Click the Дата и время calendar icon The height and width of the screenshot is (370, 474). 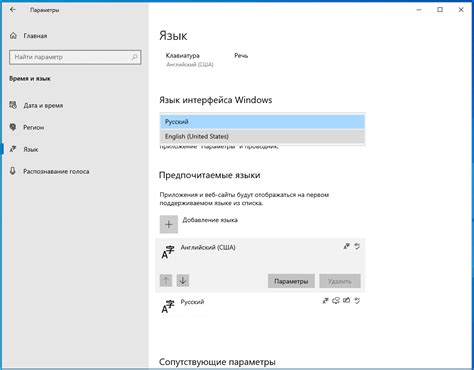point(13,105)
